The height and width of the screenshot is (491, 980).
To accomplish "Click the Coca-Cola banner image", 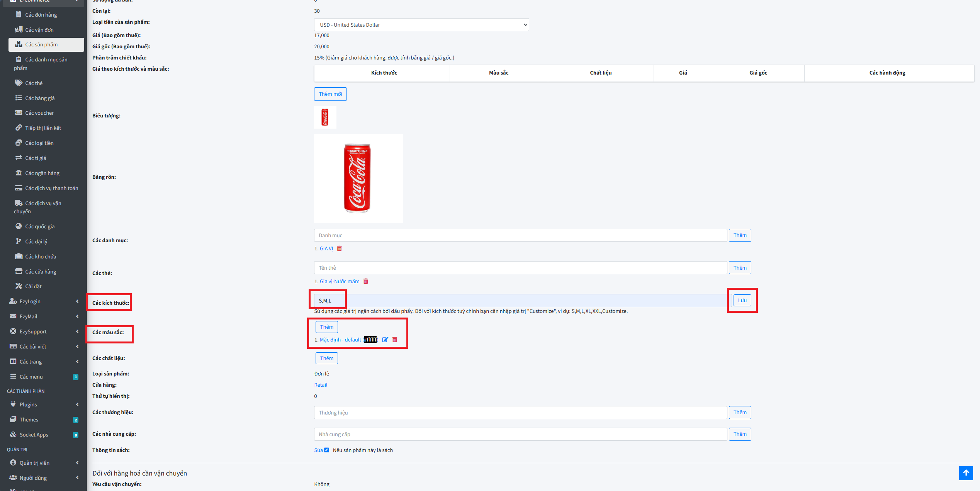I will point(358,178).
